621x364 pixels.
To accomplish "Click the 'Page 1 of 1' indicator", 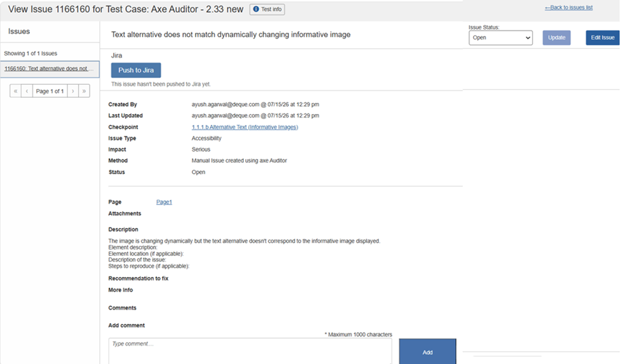I will coord(50,91).
